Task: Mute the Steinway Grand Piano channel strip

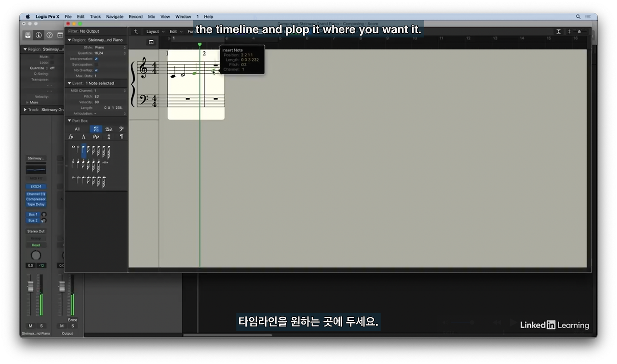Action: (x=30, y=326)
